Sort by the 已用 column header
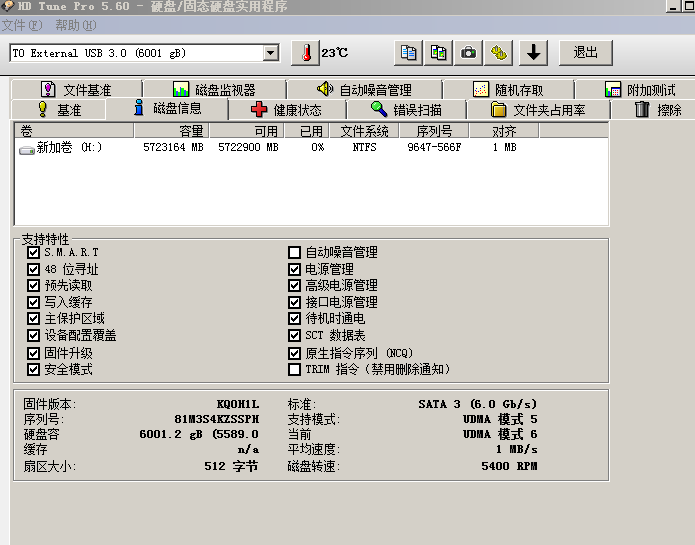The width and height of the screenshot is (695, 545). pos(307,131)
